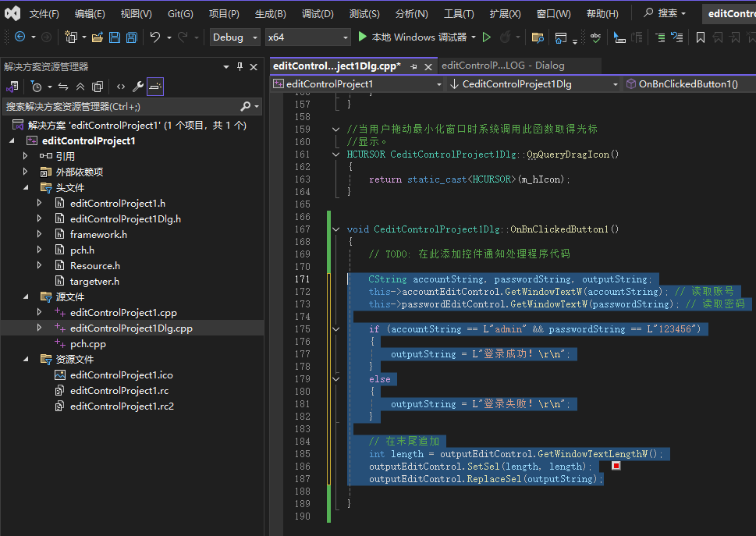
Task: Open the x64 platform dropdown
Action: point(307,37)
